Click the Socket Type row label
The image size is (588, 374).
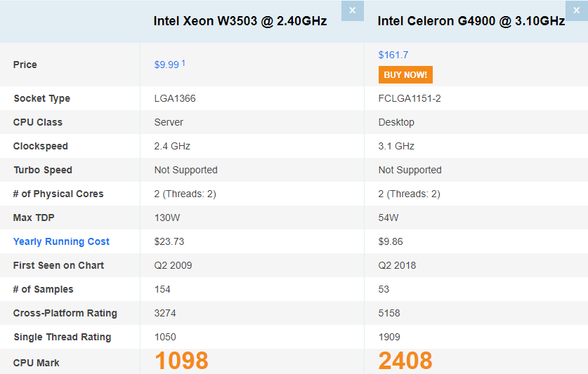[x=42, y=98]
